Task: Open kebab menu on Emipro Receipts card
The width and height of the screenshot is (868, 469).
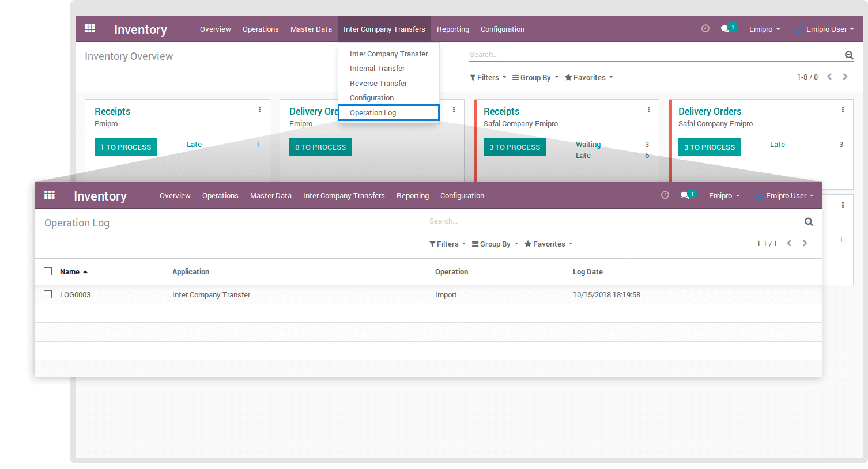Action: [259, 109]
